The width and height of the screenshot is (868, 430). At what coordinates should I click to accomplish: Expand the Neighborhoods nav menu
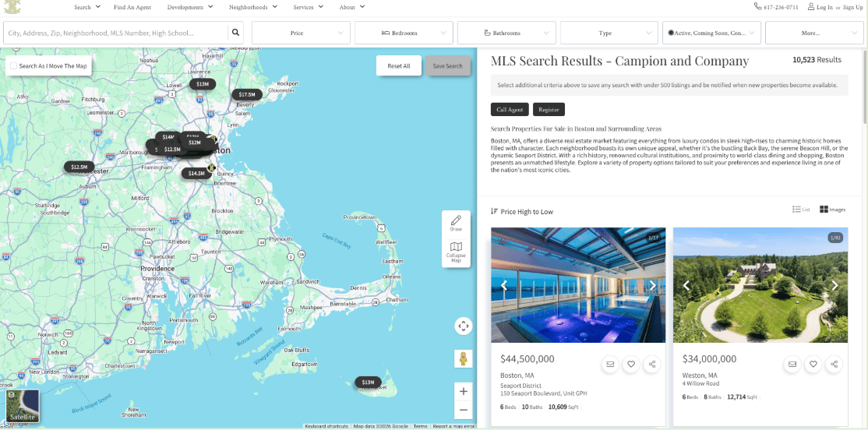pos(252,7)
